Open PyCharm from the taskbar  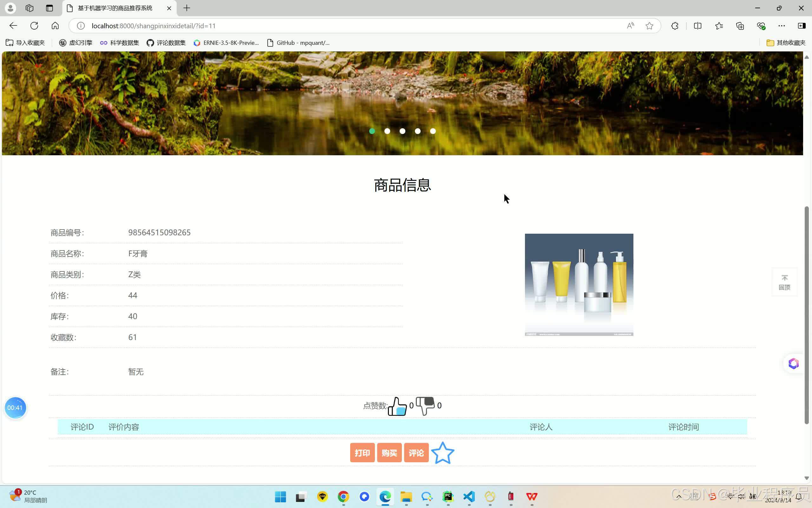448,497
